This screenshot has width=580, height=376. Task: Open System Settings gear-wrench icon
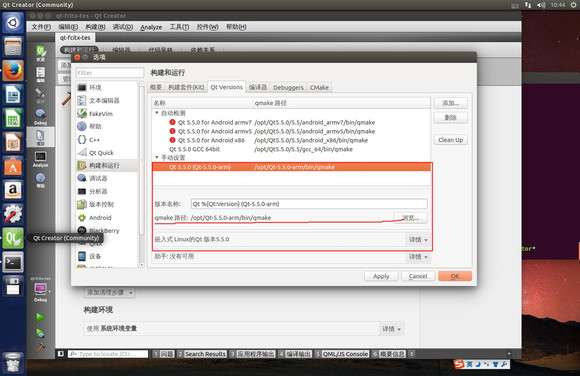(13, 214)
